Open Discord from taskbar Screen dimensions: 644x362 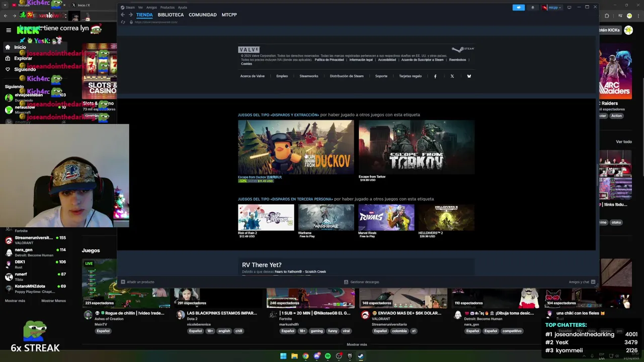click(316, 356)
